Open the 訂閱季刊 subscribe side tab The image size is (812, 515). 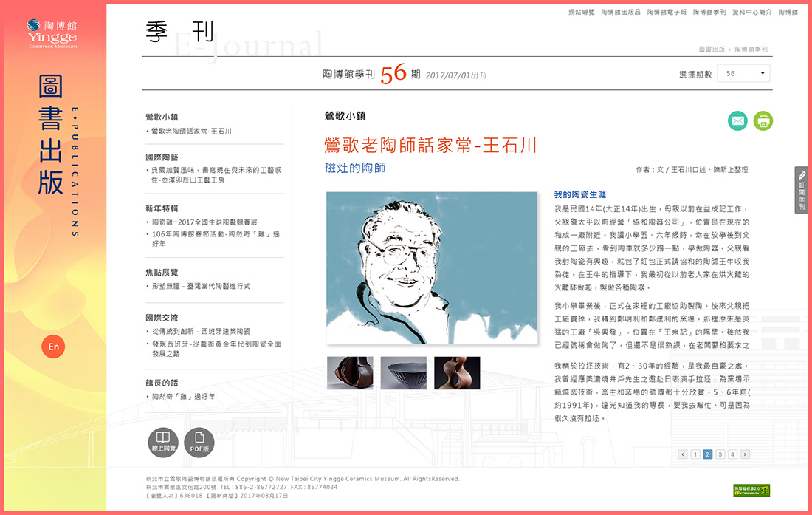(x=801, y=190)
